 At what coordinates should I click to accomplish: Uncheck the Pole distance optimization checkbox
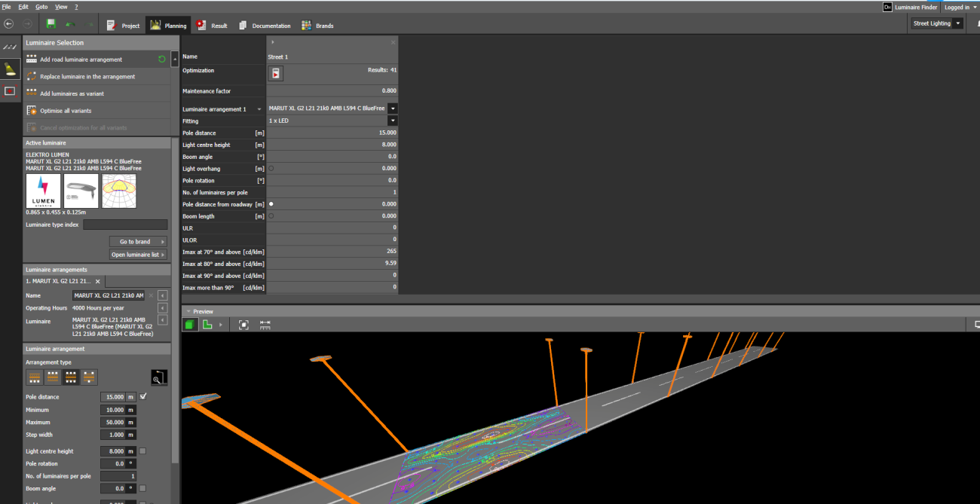pyautogui.click(x=143, y=396)
